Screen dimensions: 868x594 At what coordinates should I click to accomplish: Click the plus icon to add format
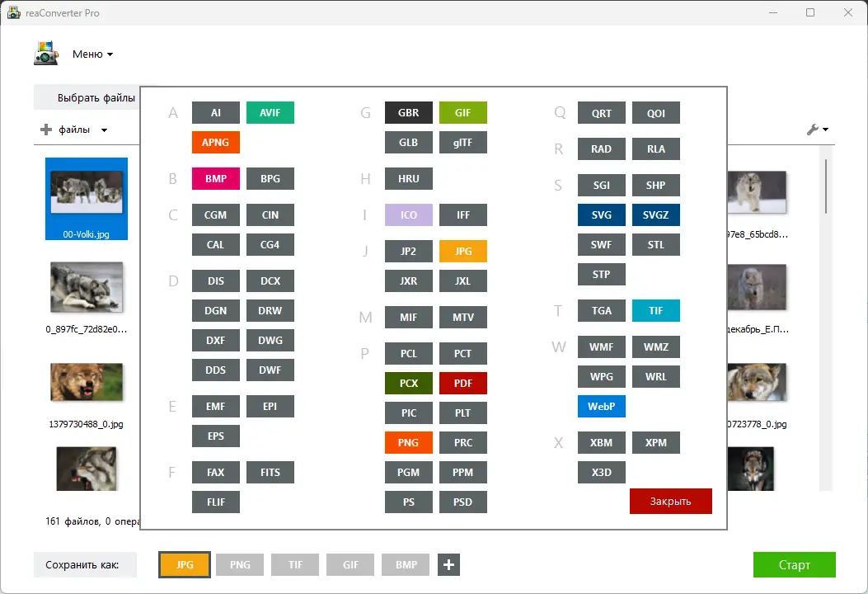tap(448, 564)
